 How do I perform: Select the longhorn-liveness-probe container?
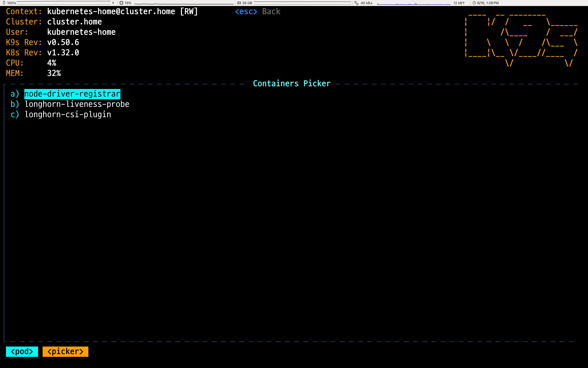pos(77,104)
